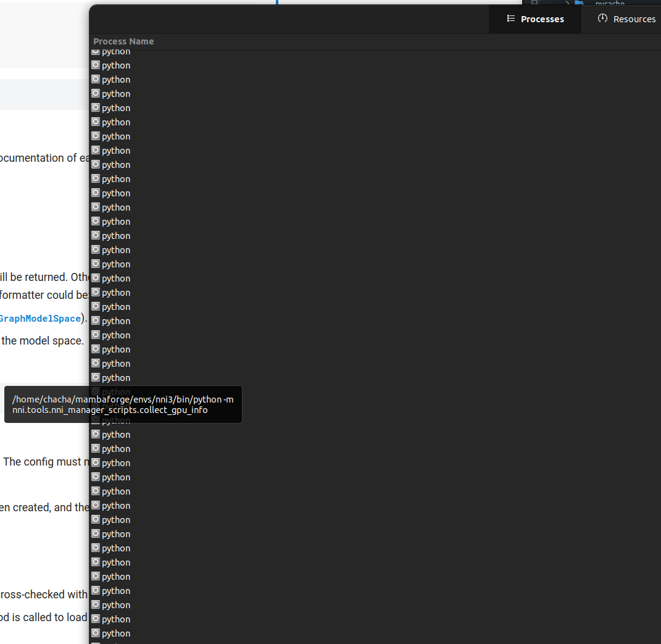Click the python icon on the topmost process row
Screen dimensions: 661x644
tap(96, 51)
